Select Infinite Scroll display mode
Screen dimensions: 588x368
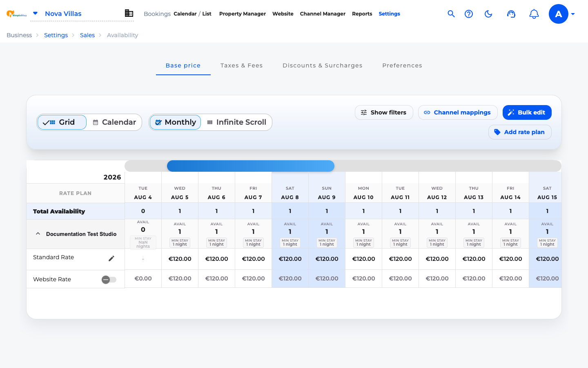237,122
